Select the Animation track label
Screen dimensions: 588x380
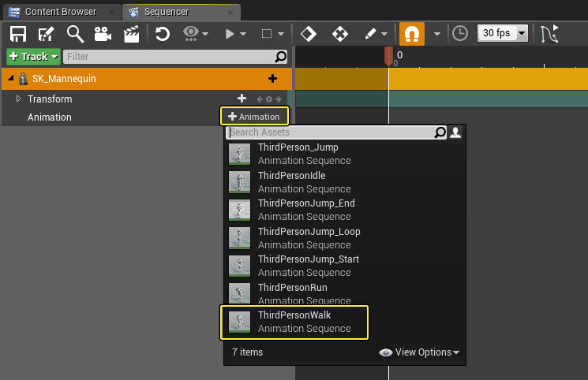pos(50,117)
